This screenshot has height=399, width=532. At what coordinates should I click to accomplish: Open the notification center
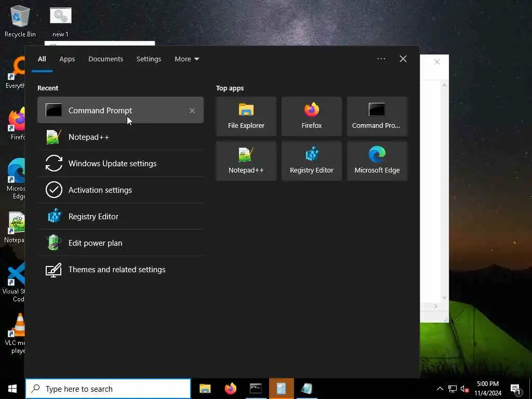[x=515, y=389]
